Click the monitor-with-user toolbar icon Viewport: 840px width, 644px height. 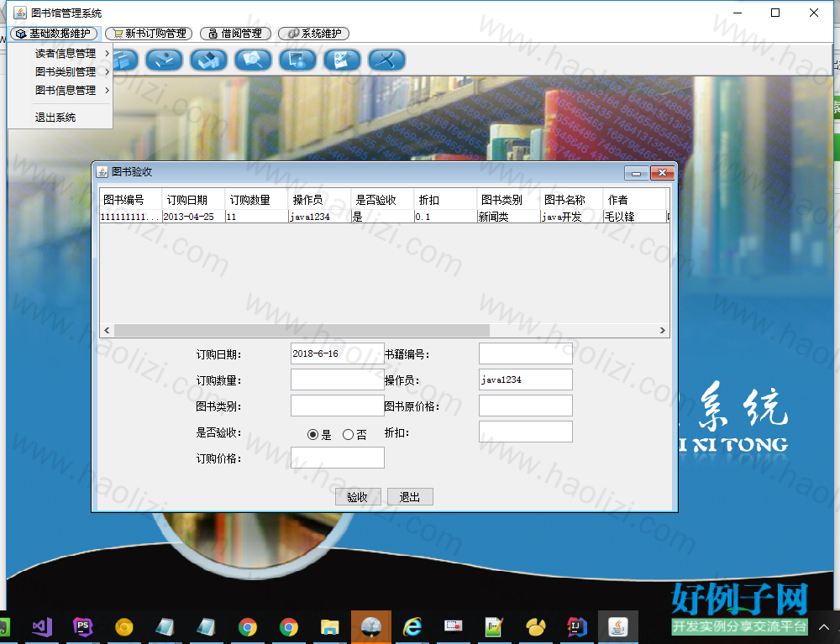click(298, 60)
